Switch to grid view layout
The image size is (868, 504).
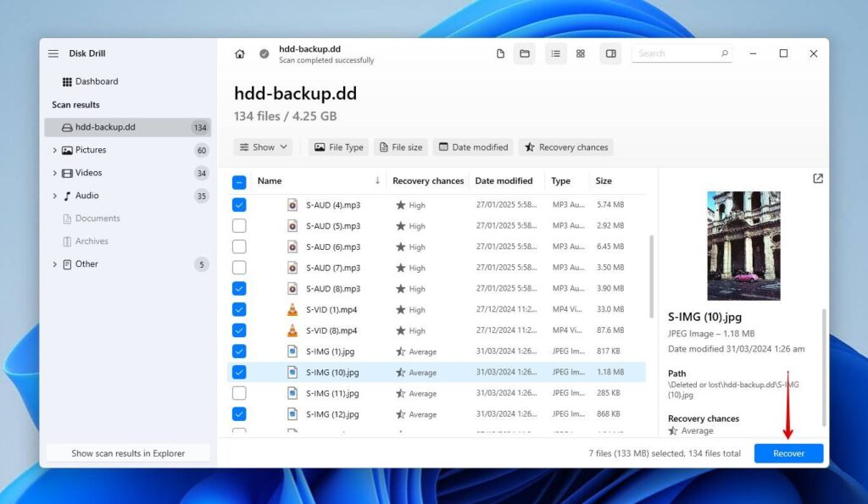click(x=581, y=53)
